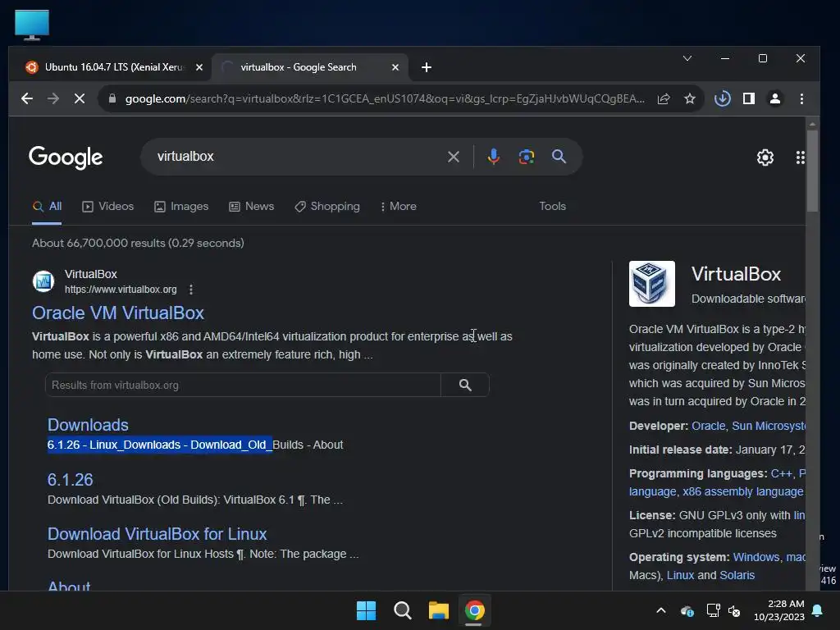Click the Chrome forward arrow
The height and width of the screenshot is (630, 840).
[x=53, y=98]
